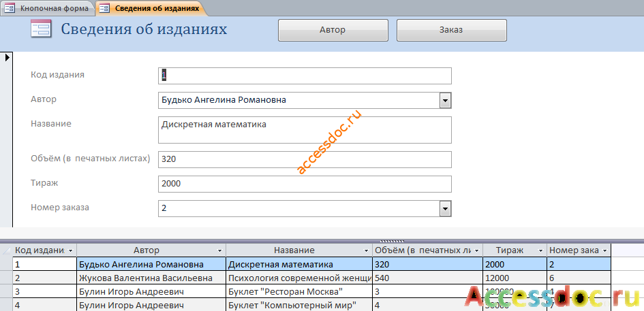The image size is (644, 311).
Task: Select the Будько Ангелина Романовна cell in the table
Action: (151, 265)
